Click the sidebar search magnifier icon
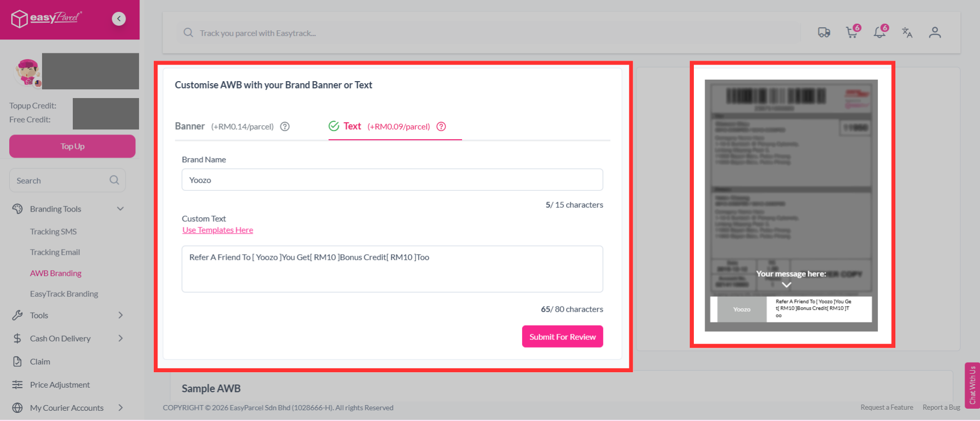The image size is (980, 421). [x=114, y=180]
